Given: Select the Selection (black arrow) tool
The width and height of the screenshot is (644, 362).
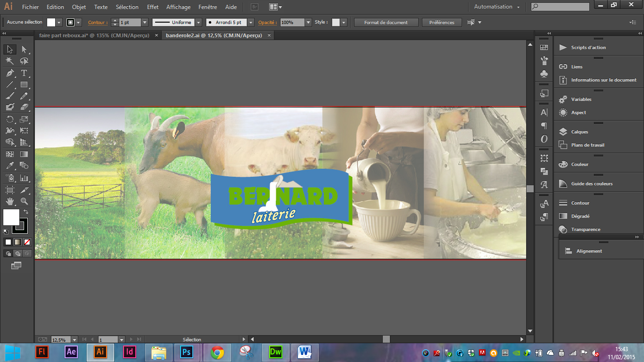Looking at the screenshot, I should pyautogui.click(x=10, y=49).
